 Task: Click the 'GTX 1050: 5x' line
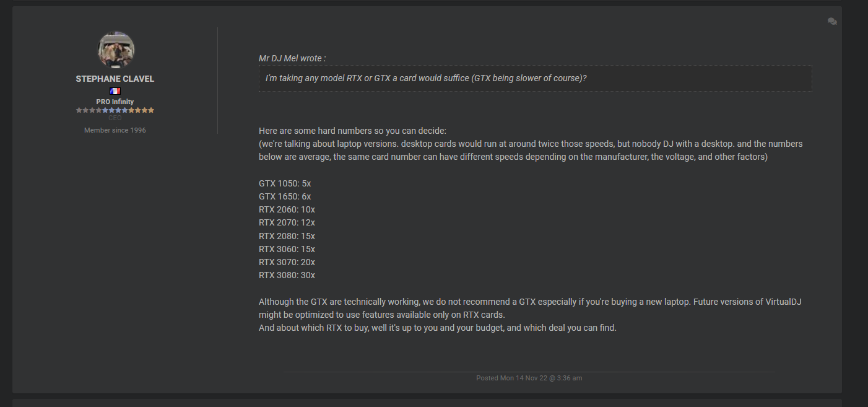point(285,183)
